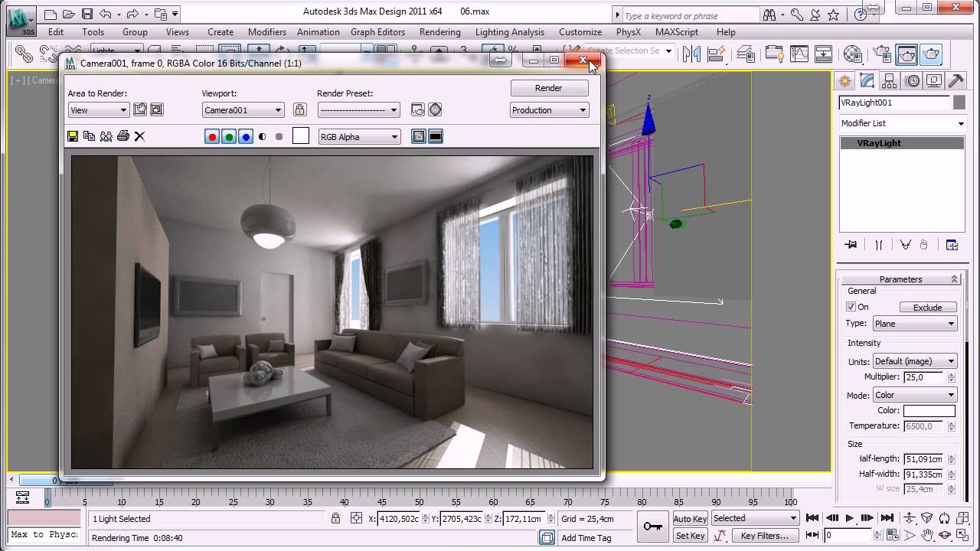Screen dimensions: 980x551
Task: Click Maximize Viewport Toggle
Action: (962, 536)
